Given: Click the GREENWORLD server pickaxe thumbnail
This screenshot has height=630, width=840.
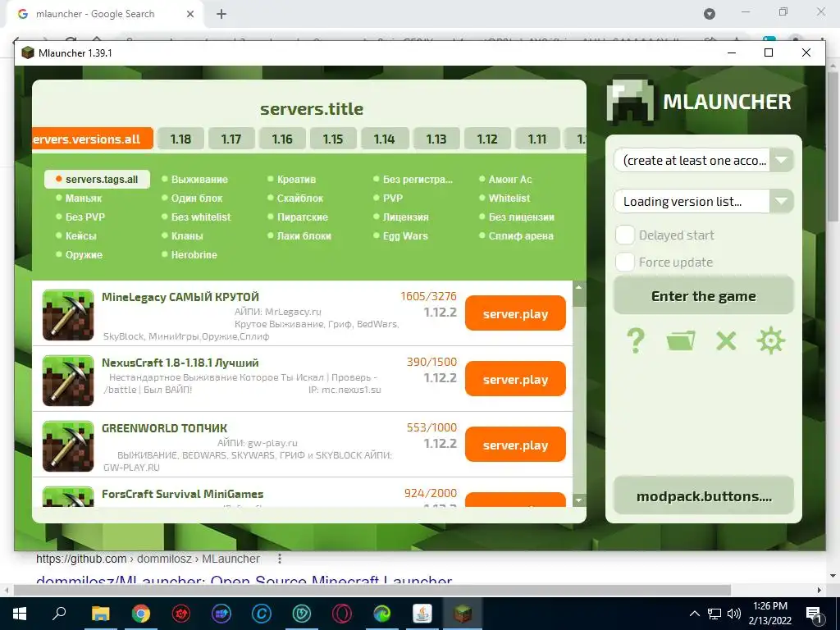Looking at the screenshot, I should [x=68, y=446].
